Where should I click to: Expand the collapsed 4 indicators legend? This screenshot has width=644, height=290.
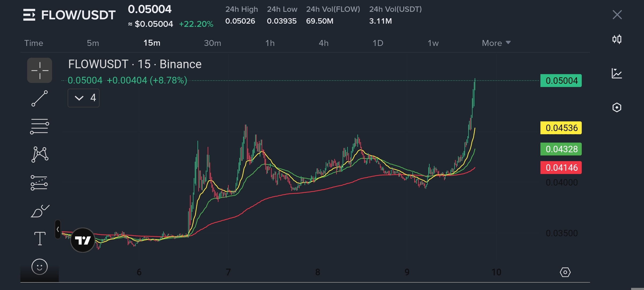83,98
